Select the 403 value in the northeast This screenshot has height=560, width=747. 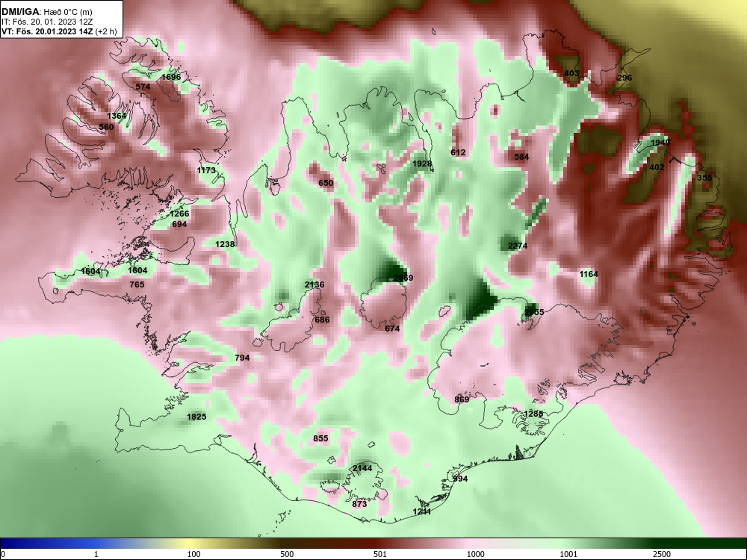pos(571,73)
